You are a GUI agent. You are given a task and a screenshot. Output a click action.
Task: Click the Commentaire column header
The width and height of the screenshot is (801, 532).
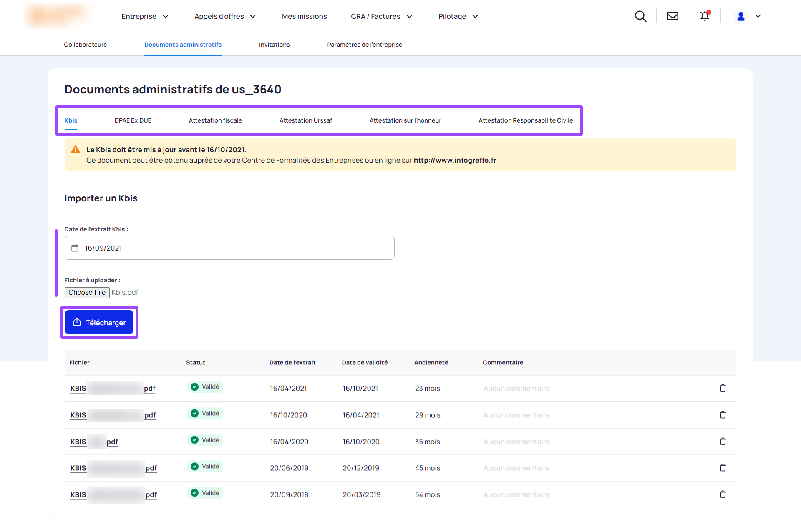(503, 362)
